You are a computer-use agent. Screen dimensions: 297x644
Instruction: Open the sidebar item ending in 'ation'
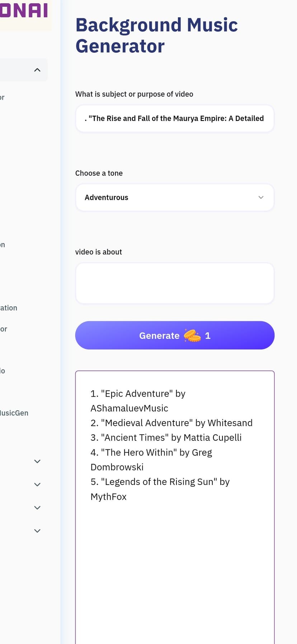pyautogui.click(x=9, y=308)
